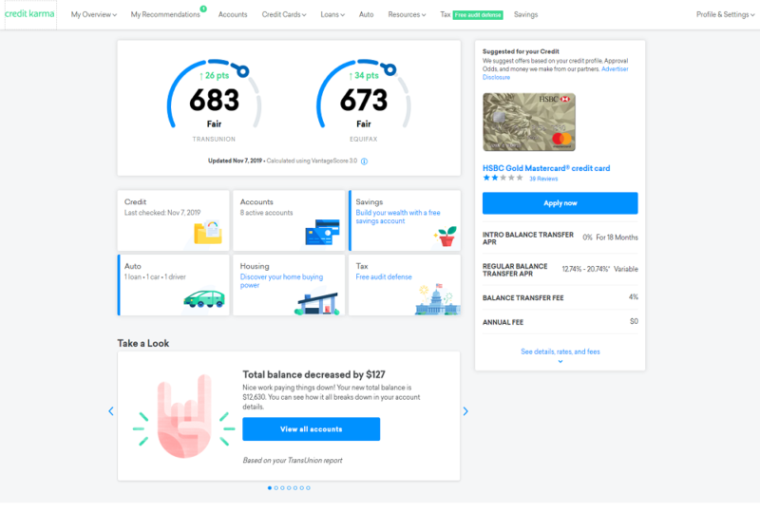This screenshot has height=532, width=760.
Task: Open the Savings nav item
Action: 526,14
